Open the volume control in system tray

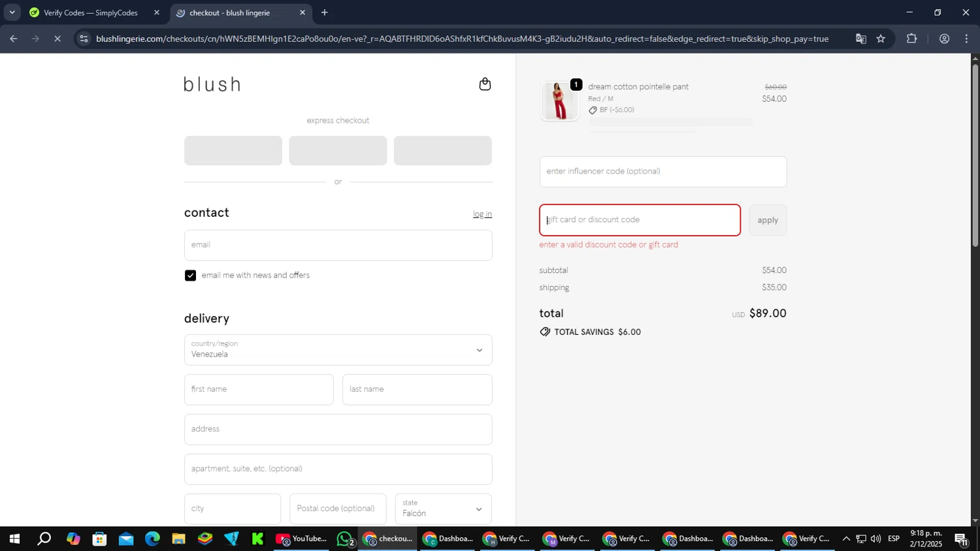click(875, 539)
